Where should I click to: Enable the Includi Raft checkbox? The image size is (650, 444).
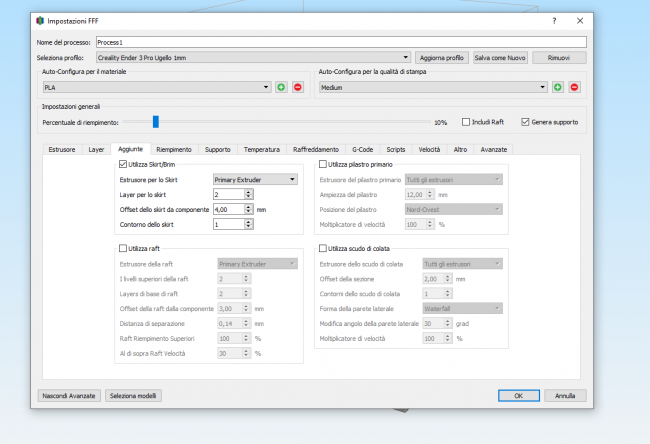click(x=466, y=122)
